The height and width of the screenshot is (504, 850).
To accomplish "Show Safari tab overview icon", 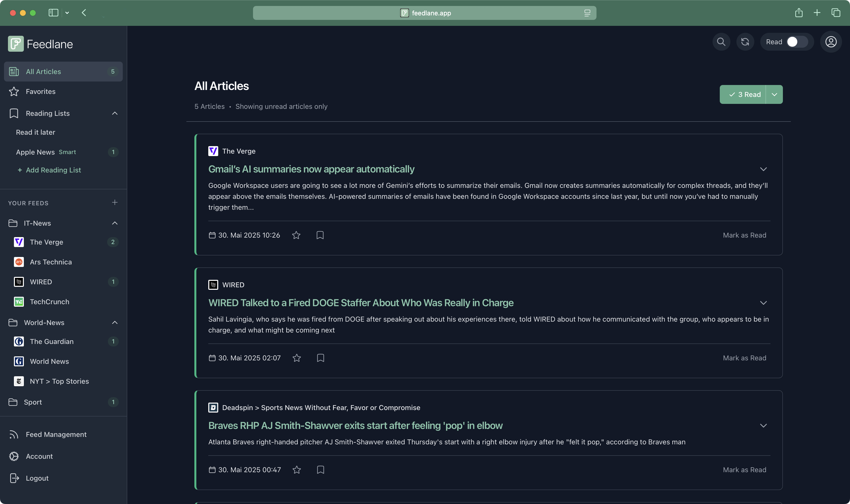I will (x=836, y=13).
